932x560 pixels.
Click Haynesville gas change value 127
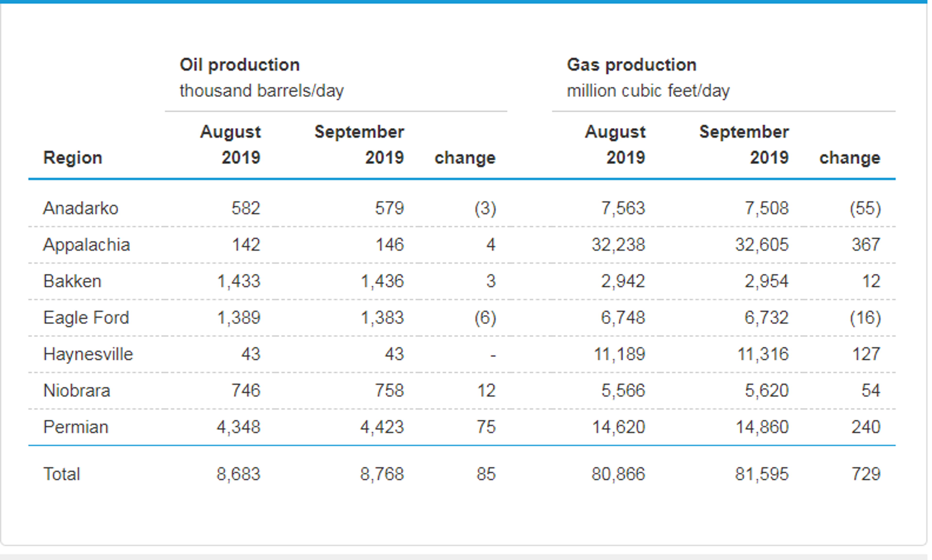866,354
